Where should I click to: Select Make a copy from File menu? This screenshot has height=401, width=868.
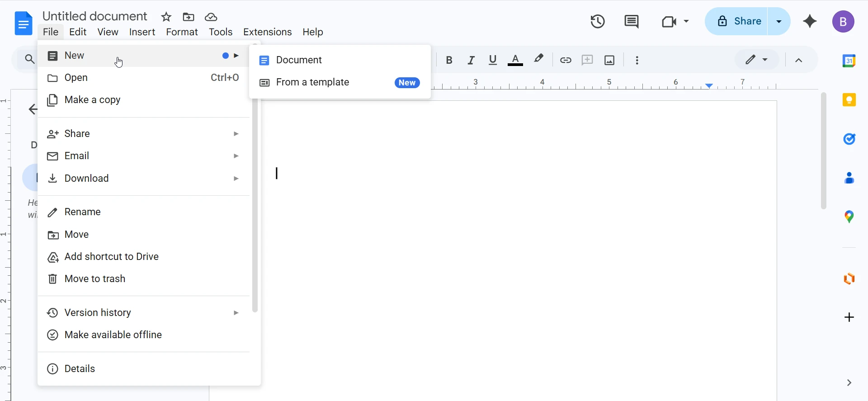click(93, 100)
